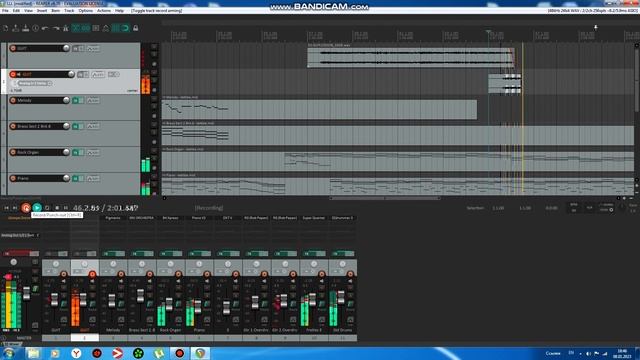640x360 pixels.
Task: Open the Edit menu
Action: click(x=16, y=11)
